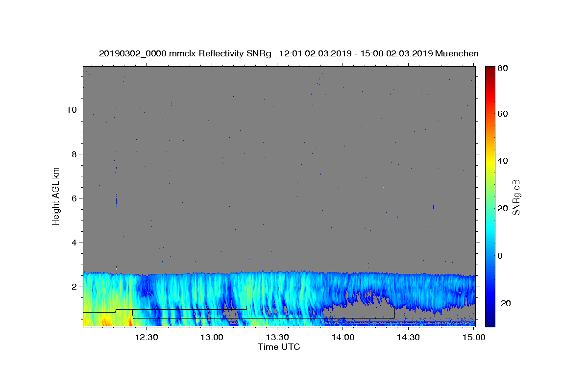
Task: Click the height tick label 2
Action: click(75, 287)
